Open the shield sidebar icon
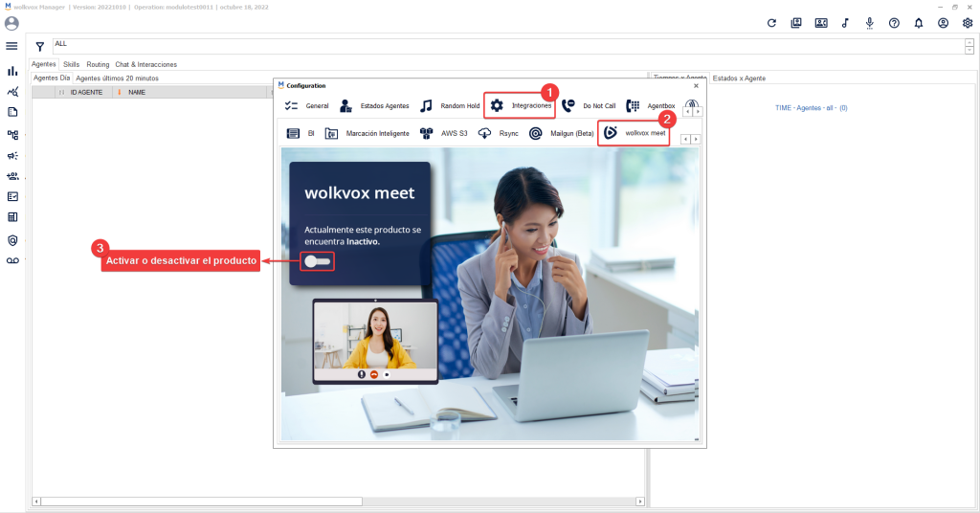This screenshot has height=513, width=980. pyautogui.click(x=12, y=240)
